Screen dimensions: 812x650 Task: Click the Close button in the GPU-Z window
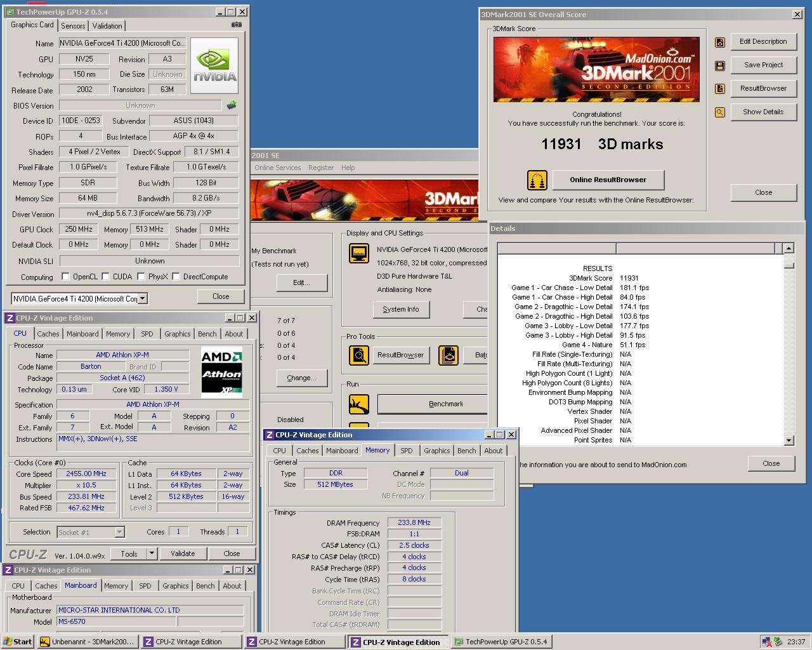tap(221, 296)
